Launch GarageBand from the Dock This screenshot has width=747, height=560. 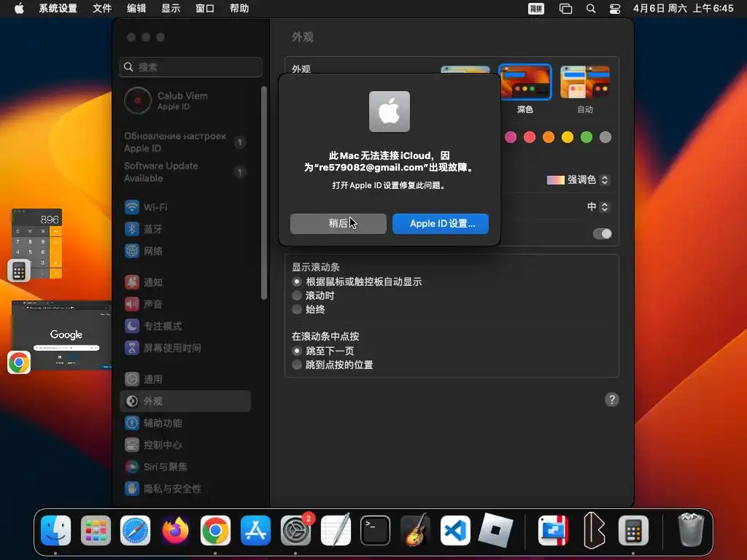[x=415, y=531]
